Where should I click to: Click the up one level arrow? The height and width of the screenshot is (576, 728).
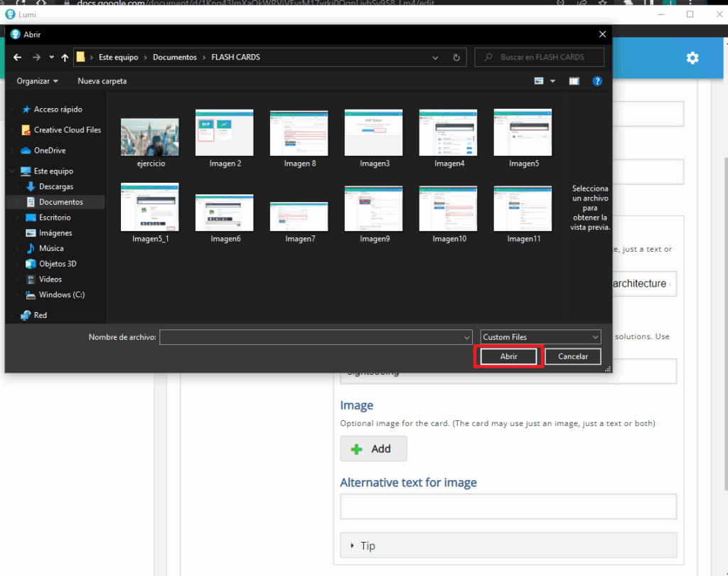[65, 57]
